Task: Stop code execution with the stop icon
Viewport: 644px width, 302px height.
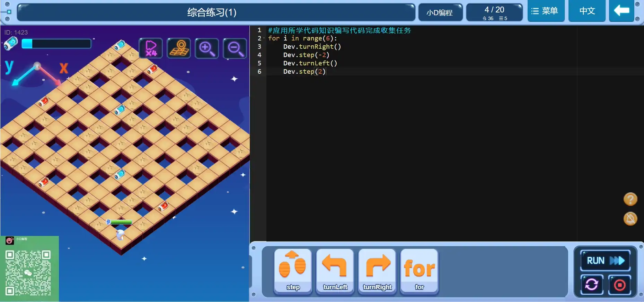Action: 619,285
